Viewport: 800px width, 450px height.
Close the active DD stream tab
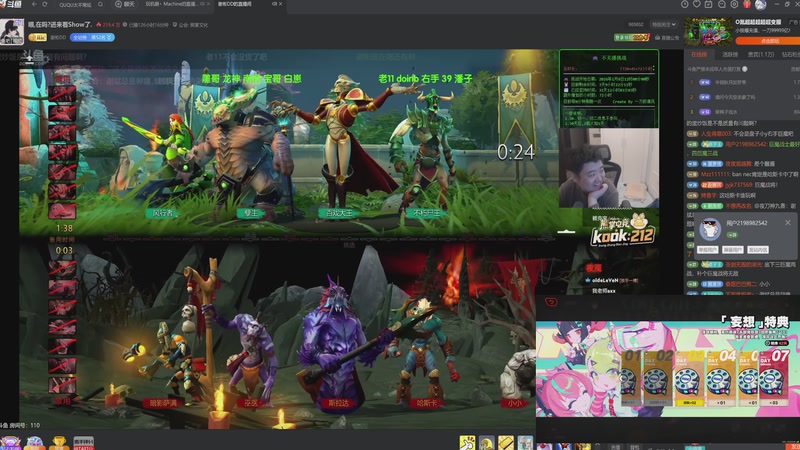click(280, 4)
